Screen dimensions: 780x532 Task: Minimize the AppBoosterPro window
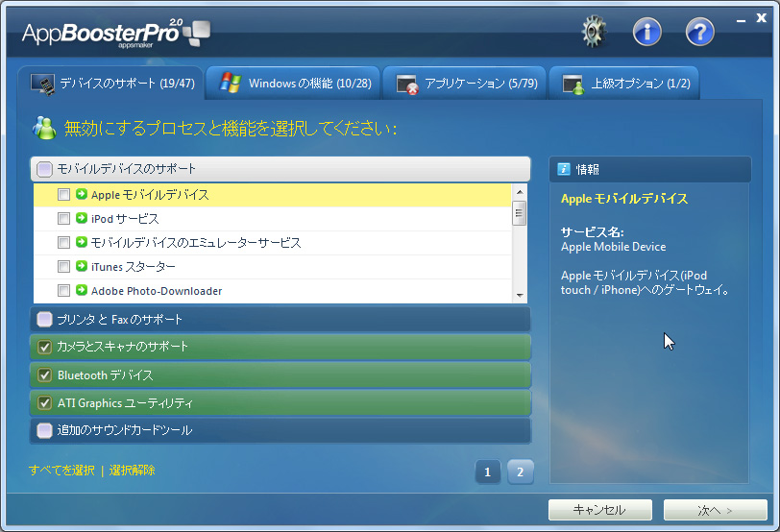[741, 20]
